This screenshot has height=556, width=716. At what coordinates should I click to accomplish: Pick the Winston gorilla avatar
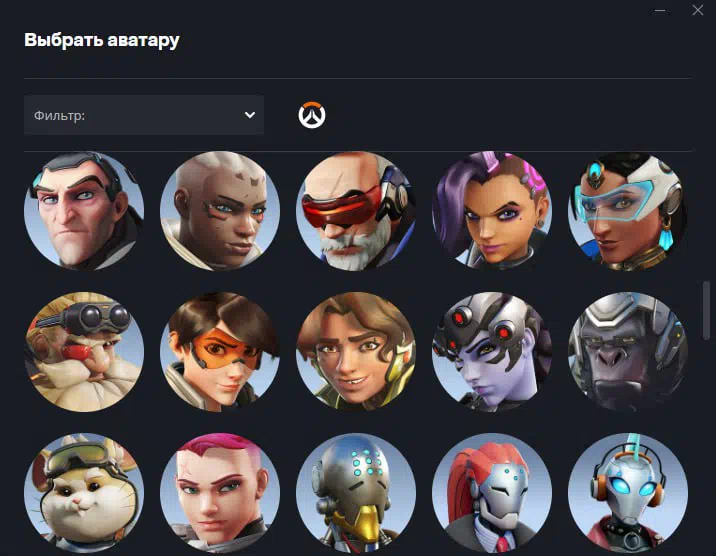628,352
